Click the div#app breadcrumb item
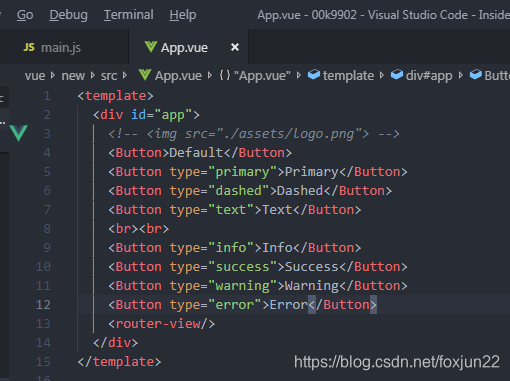Image resolution: width=510 pixels, height=381 pixels. [x=429, y=76]
